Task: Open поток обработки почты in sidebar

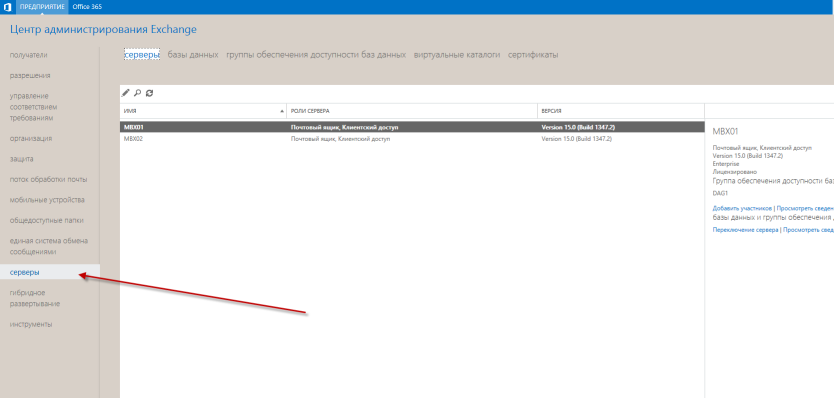Action: (x=48, y=179)
